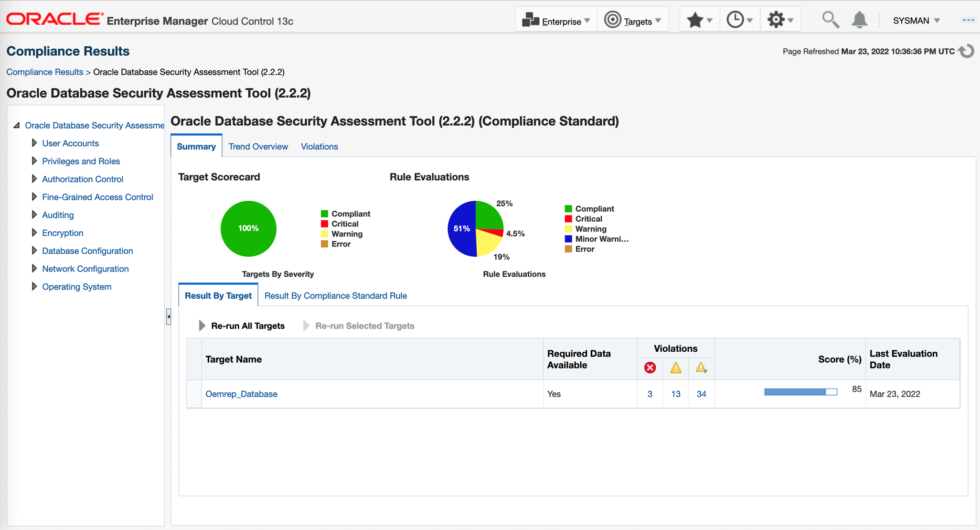Open the Enterprise menu
This screenshot has width=980, height=530.
556,21
